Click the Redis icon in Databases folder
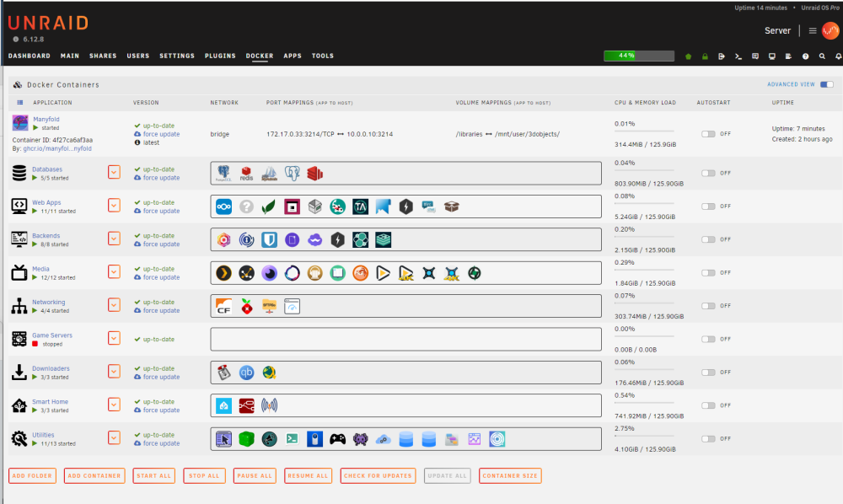The image size is (843, 504). [246, 174]
